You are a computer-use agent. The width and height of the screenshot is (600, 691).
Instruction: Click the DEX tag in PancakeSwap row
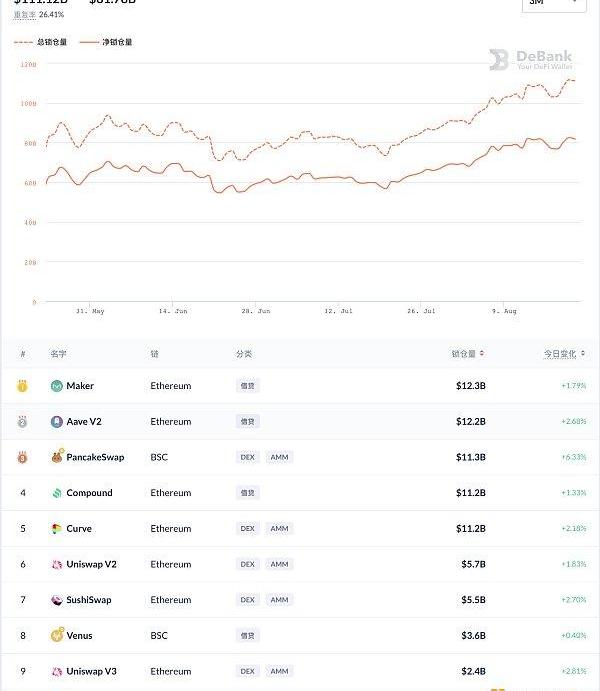[247, 457]
